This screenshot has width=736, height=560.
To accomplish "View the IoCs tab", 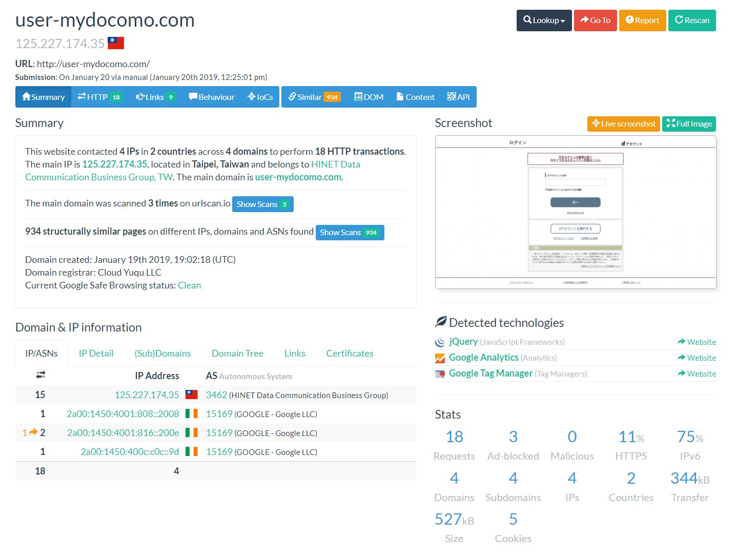I will [260, 97].
